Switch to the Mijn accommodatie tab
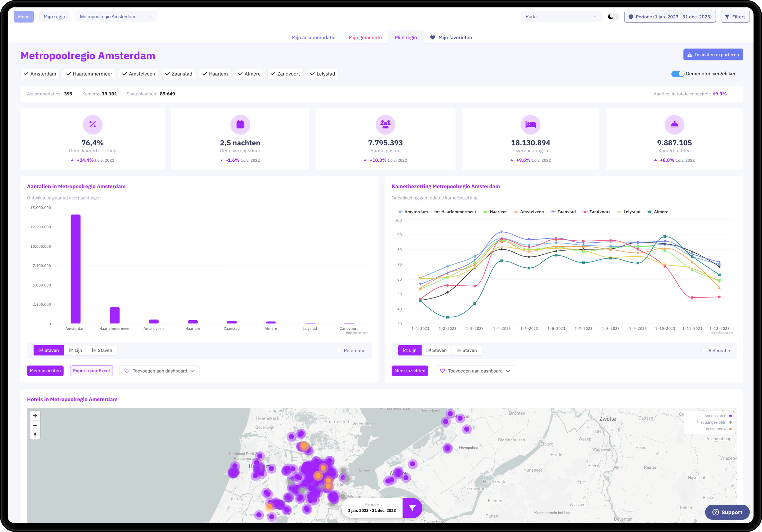Image resolution: width=762 pixels, height=532 pixels. (313, 38)
